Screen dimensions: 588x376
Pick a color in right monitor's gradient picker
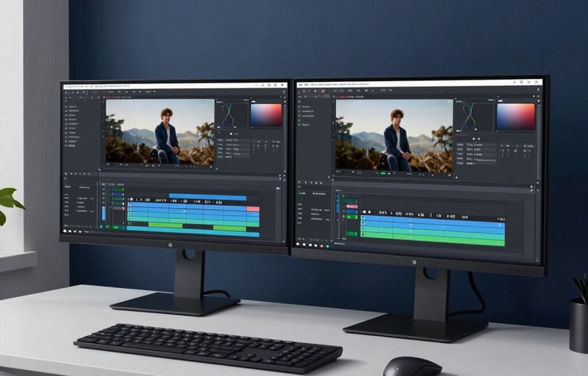[x=515, y=116]
